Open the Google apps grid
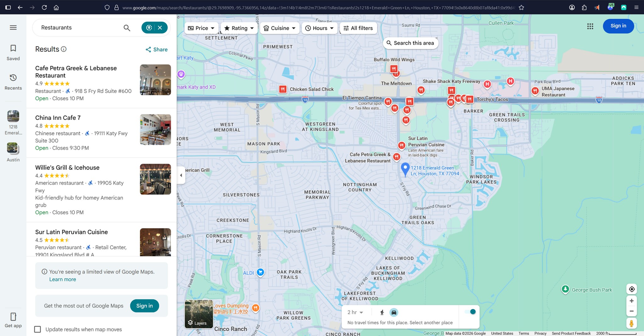 (x=590, y=26)
